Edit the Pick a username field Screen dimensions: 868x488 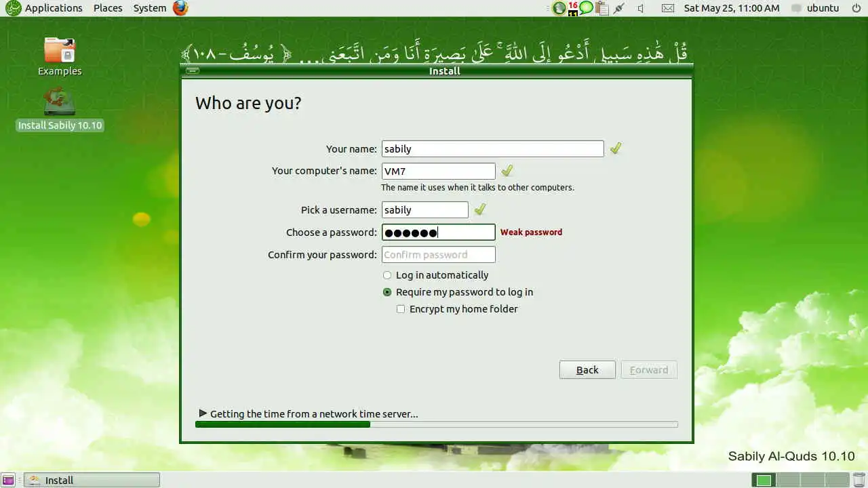coord(425,209)
